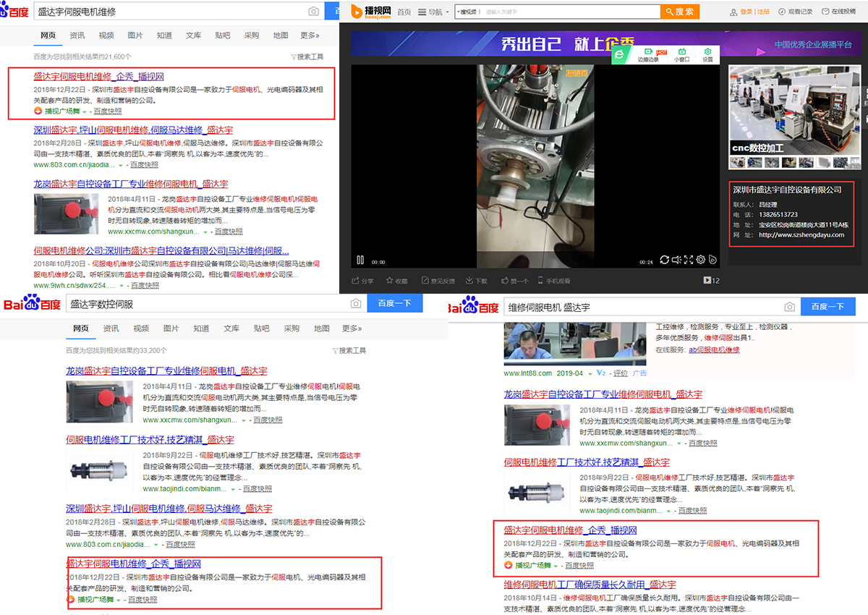The image size is (868, 615).
Task: Open the 图片 tab on the 盛达宇伺服电机维修 results page
Action: pyautogui.click(x=135, y=35)
